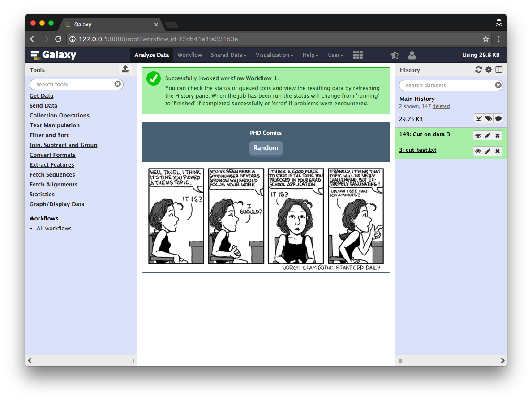This screenshot has width=532, height=402.
Task: Click the upload data icon in Tools panel
Action: (x=125, y=69)
